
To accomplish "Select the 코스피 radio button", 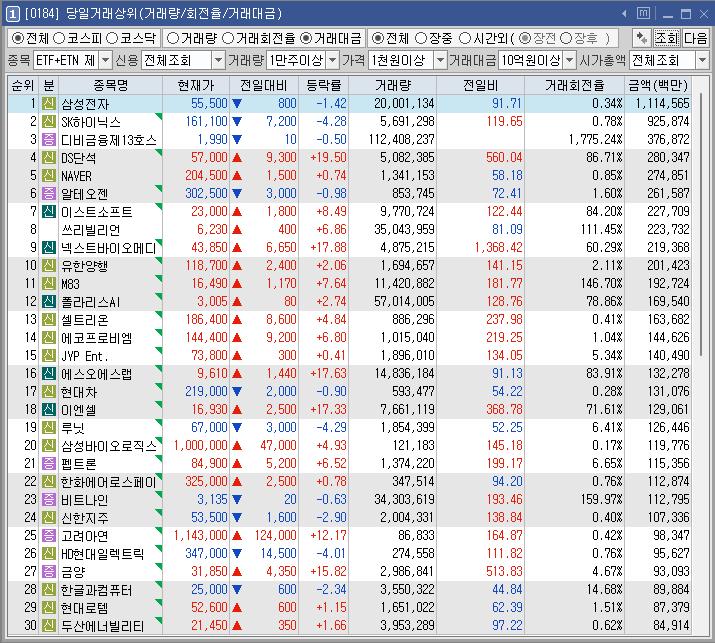I will (59, 38).
